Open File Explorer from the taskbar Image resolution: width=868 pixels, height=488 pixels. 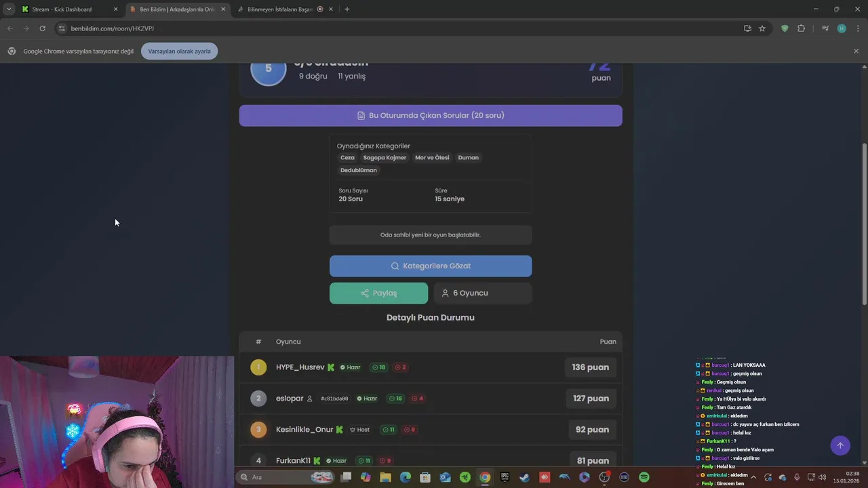[385, 477]
